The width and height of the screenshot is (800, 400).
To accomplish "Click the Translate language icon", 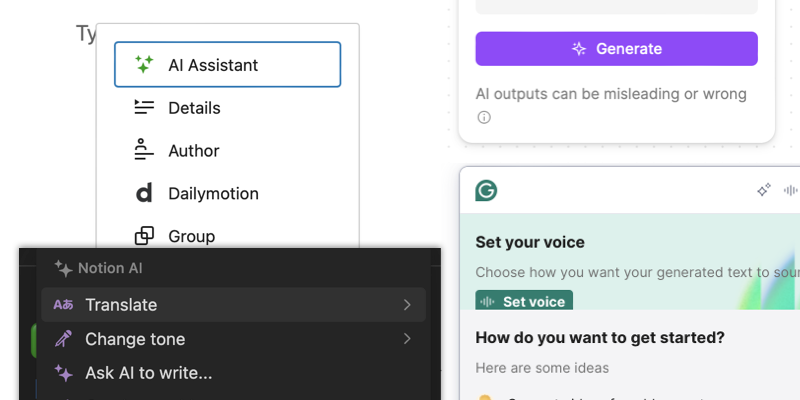I will (63, 305).
